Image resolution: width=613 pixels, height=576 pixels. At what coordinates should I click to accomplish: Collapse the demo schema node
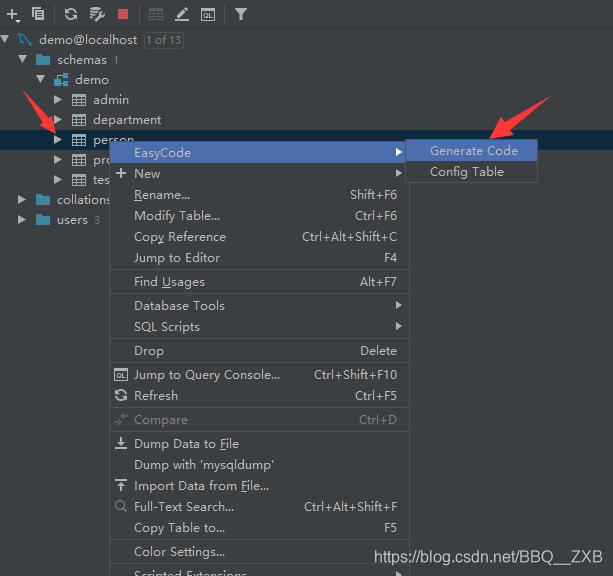(41, 79)
